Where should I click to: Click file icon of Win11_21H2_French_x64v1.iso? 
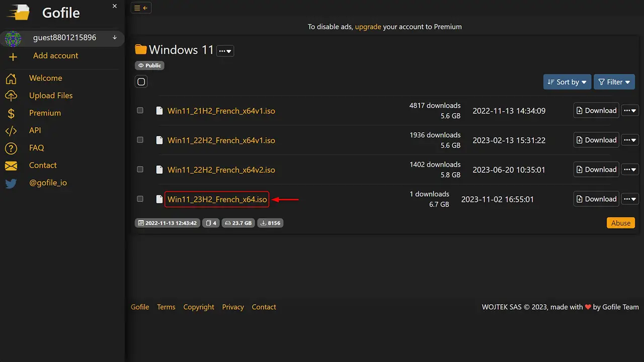pyautogui.click(x=159, y=111)
